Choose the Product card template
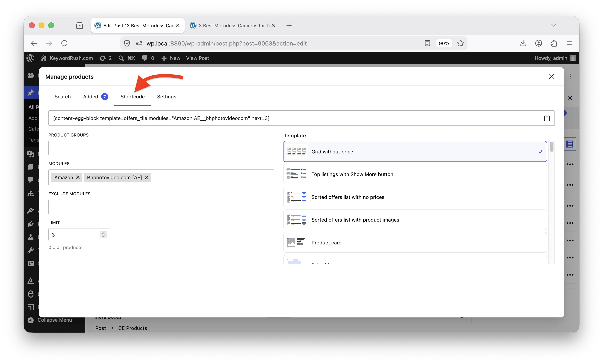The width and height of the screenshot is (603, 364). [x=415, y=243]
